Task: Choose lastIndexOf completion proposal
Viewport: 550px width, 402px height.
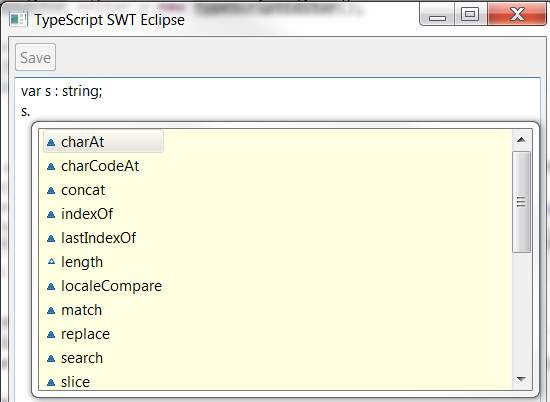Action: tap(98, 238)
